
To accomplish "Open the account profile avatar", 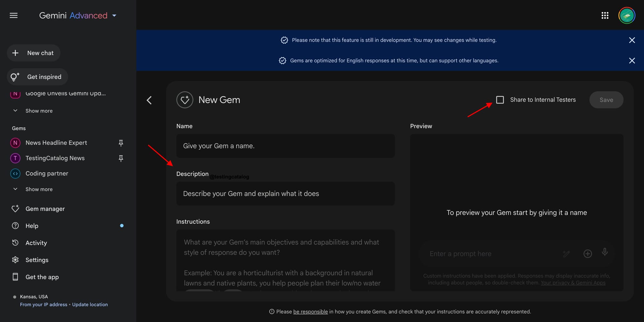I will coord(627,15).
